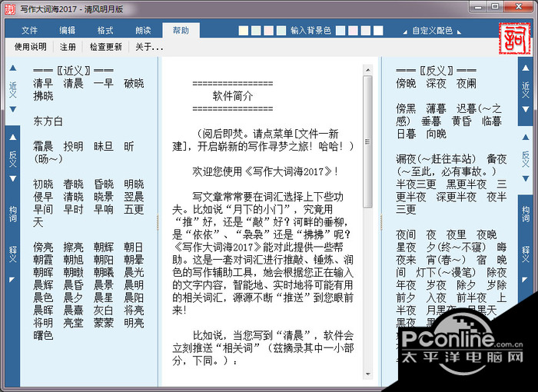This screenshot has width=538, height=392.
Task: Click the 注册 button
Action: [68, 47]
